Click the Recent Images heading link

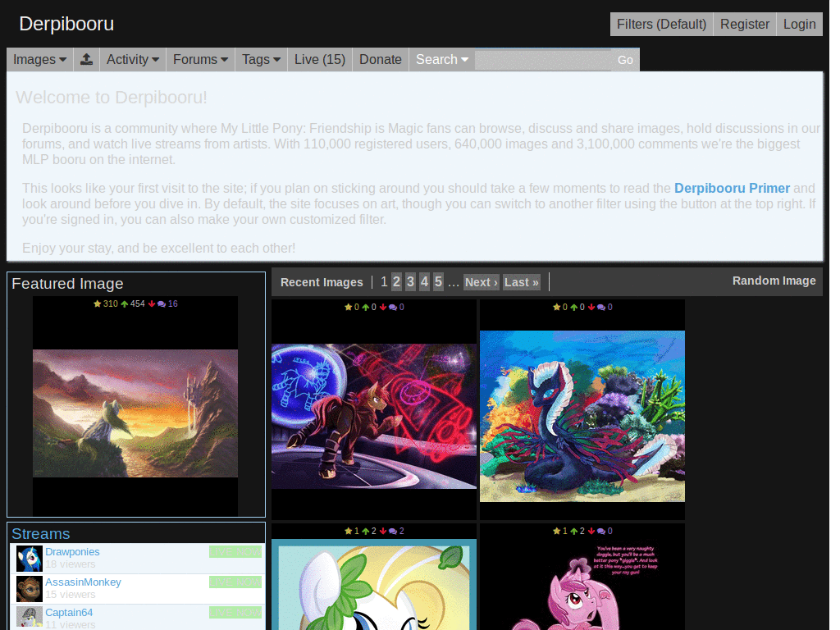(322, 282)
